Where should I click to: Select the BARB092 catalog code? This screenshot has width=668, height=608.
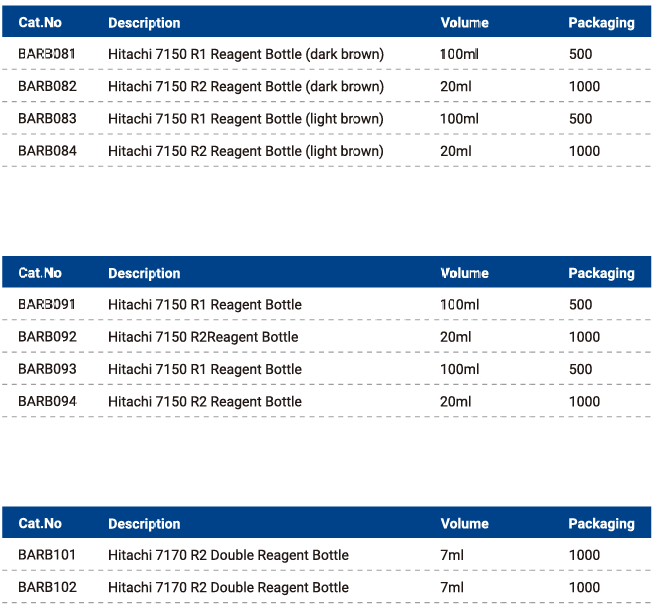[x=47, y=337]
